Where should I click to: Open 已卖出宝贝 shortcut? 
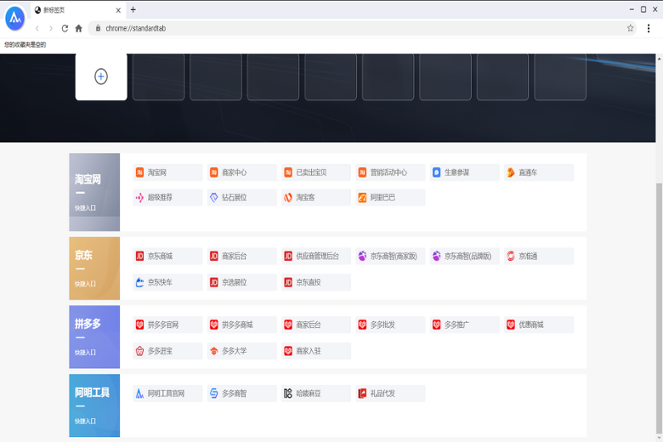(x=316, y=173)
